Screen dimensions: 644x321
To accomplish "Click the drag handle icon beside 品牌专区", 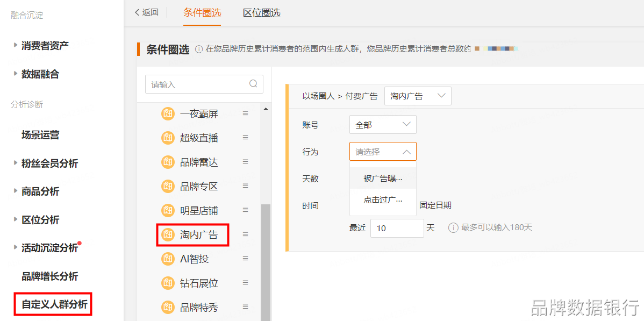I will pos(245,186).
